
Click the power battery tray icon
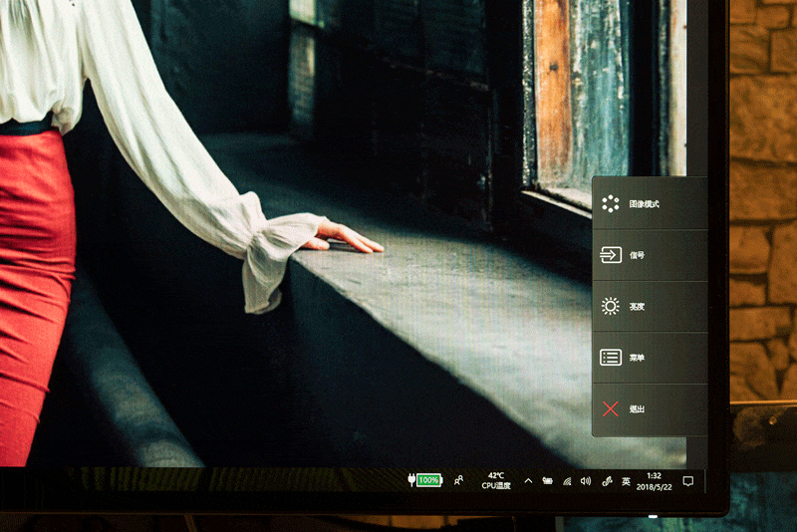click(x=547, y=480)
